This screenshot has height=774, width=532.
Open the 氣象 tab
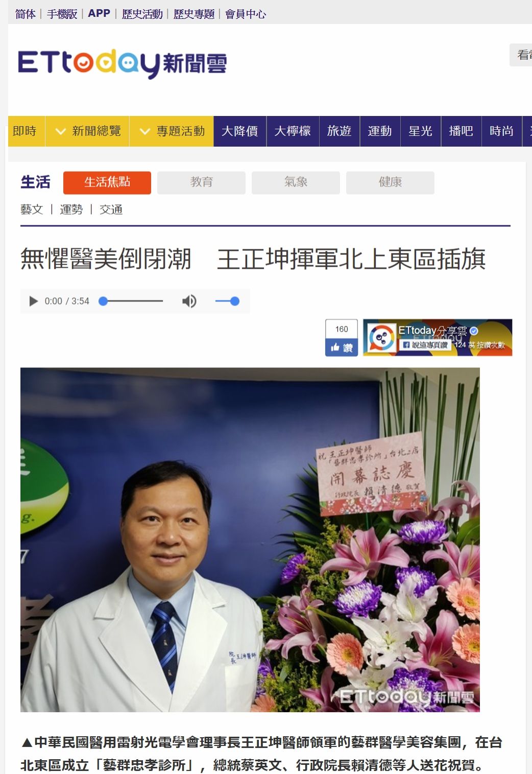click(296, 182)
